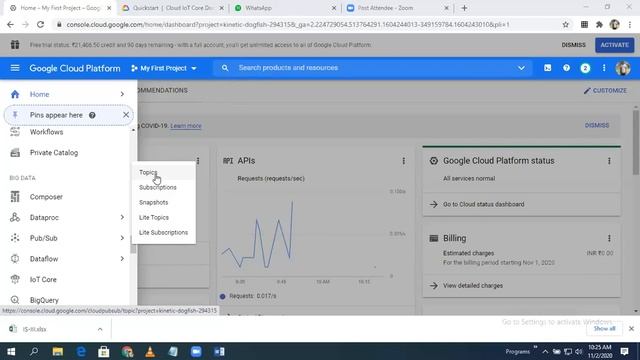The height and width of the screenshot is (360, 640).
Task: Open the Windows Start menu
Action: pyautogui.click(x=11, y=351)
